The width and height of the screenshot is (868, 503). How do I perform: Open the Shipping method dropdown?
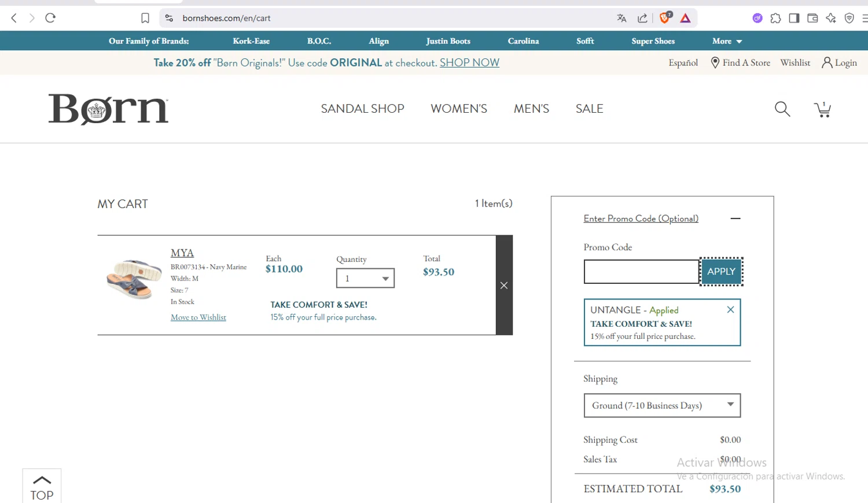tap(662, 405)
